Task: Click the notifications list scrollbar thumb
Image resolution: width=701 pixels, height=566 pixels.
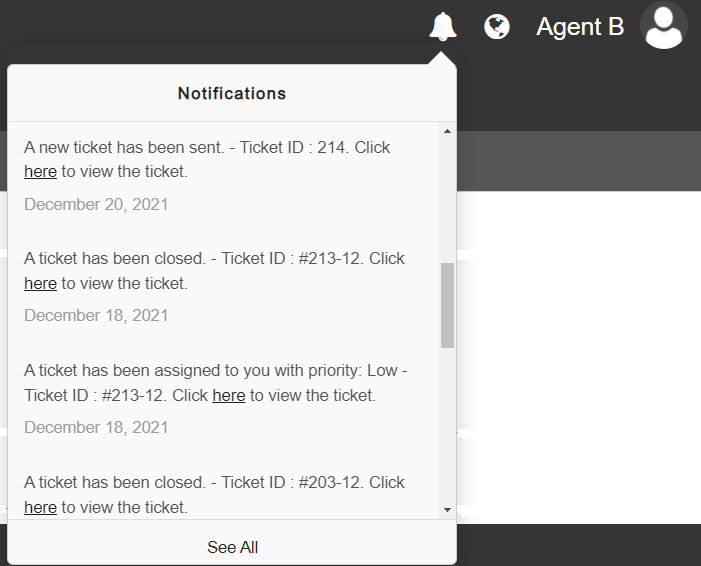Action: click(447, 305)
